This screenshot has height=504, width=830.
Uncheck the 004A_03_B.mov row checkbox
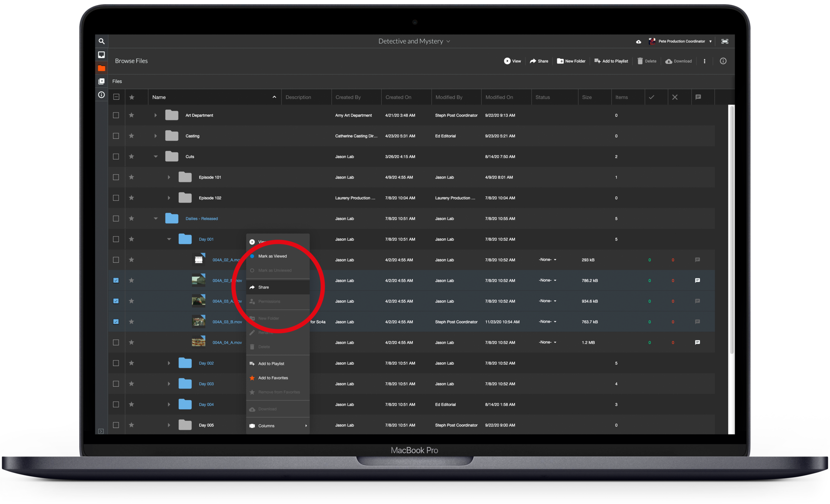(x=116, y=322)
